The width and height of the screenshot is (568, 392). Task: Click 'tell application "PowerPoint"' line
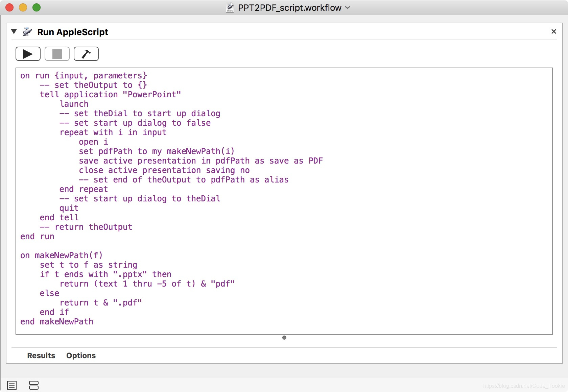[x=110, y=95]
